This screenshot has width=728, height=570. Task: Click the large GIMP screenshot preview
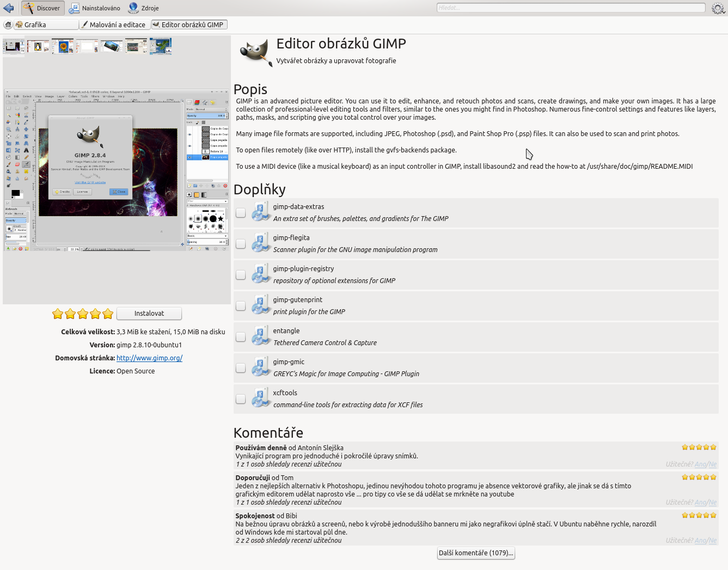117,170
